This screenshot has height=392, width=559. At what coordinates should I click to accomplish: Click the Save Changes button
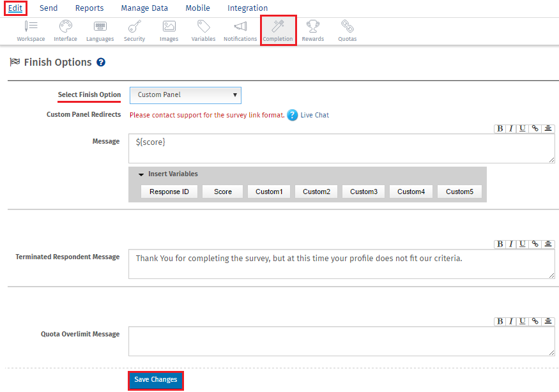(156, 380)
